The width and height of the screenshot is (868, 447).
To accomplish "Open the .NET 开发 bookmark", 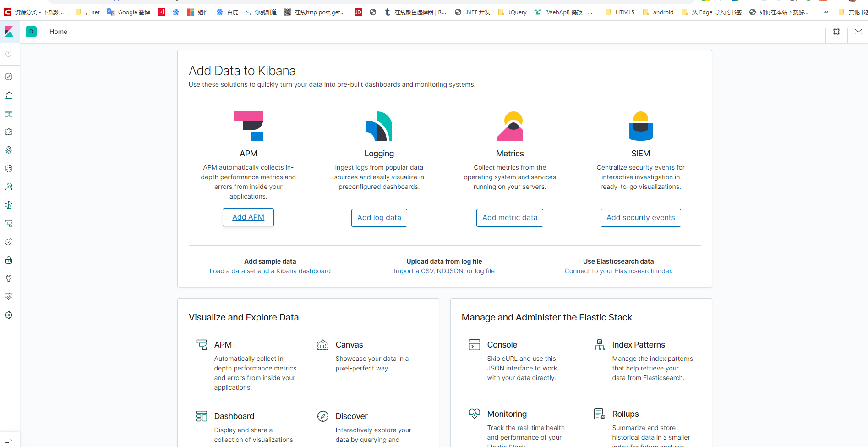I will pos(472,12).
